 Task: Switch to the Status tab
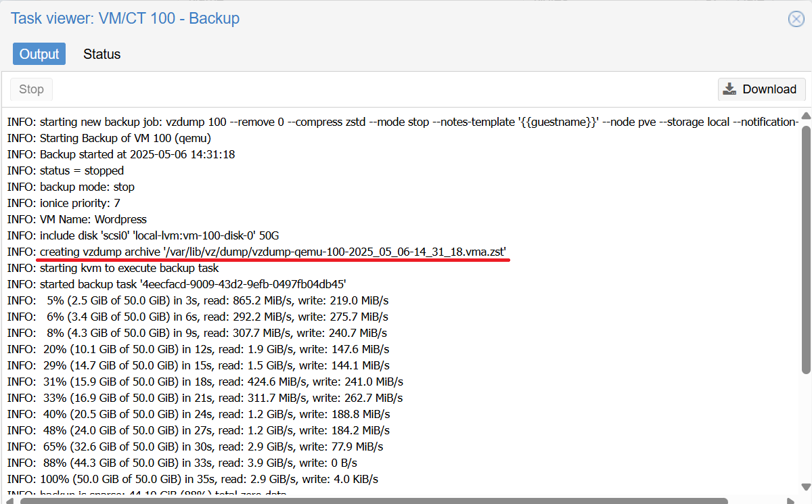coord(101,54)
